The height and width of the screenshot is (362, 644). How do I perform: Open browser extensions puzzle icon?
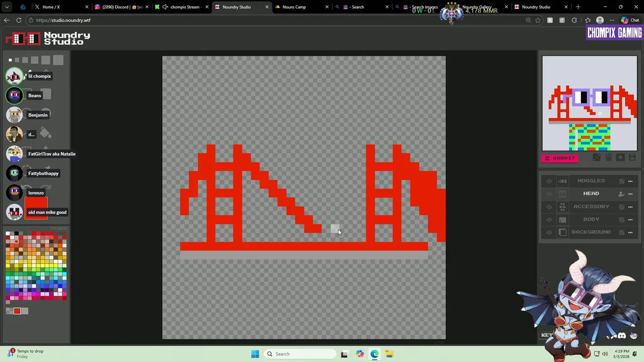(x=574, y=20)
